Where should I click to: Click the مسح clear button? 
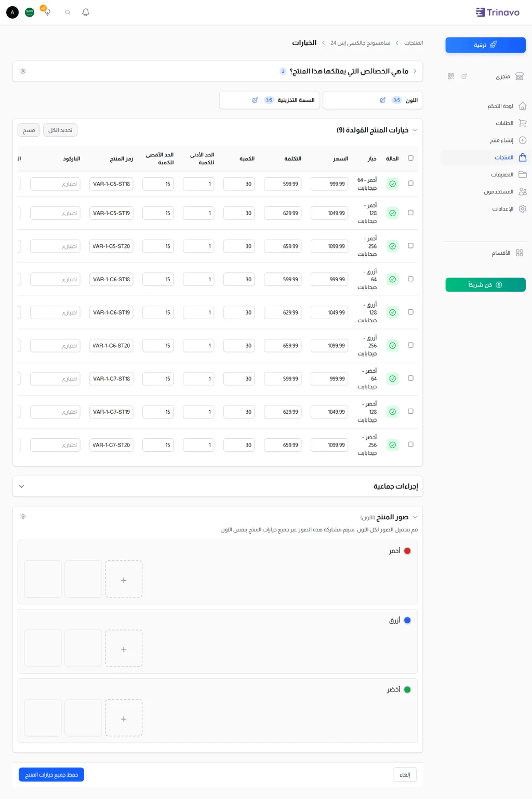pyautogui.click(x=29, y=130)
